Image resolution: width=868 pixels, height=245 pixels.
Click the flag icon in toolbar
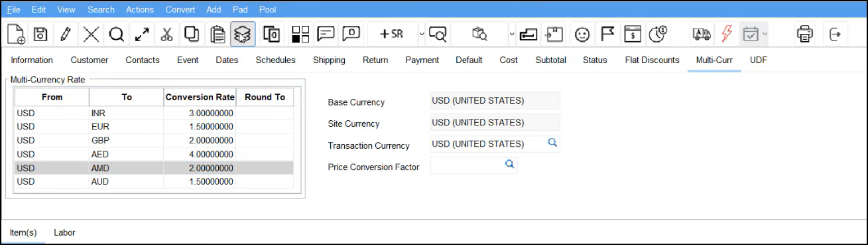coord(607,34)
